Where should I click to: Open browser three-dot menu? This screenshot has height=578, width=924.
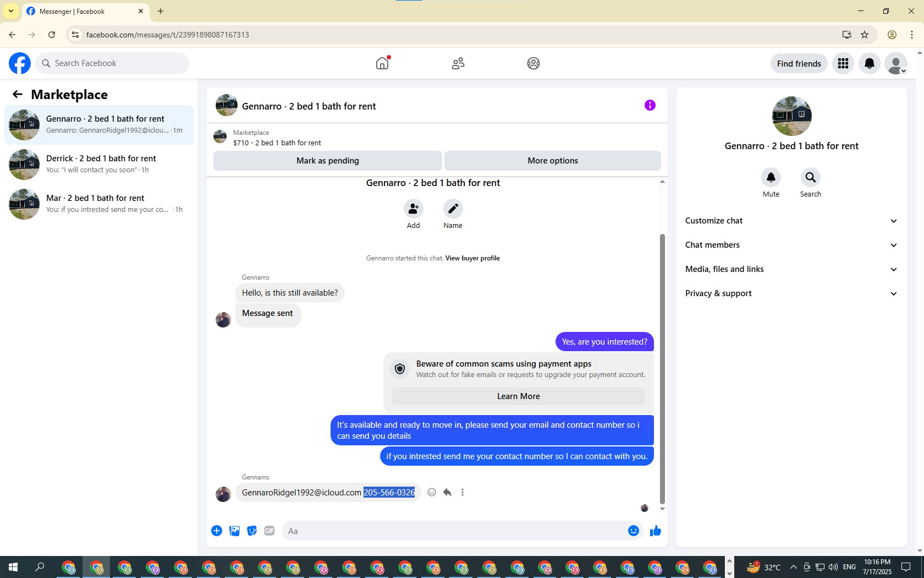(x=912, y=35)
